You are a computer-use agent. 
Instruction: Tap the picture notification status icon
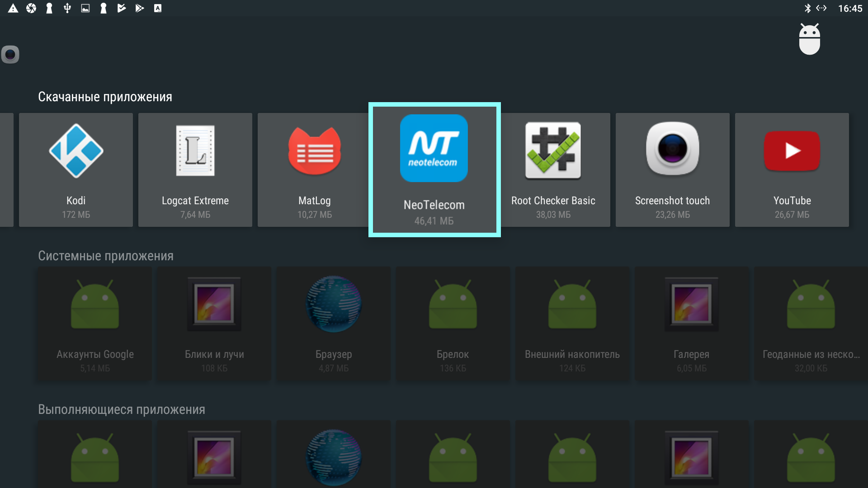click(x=85, y=8)
